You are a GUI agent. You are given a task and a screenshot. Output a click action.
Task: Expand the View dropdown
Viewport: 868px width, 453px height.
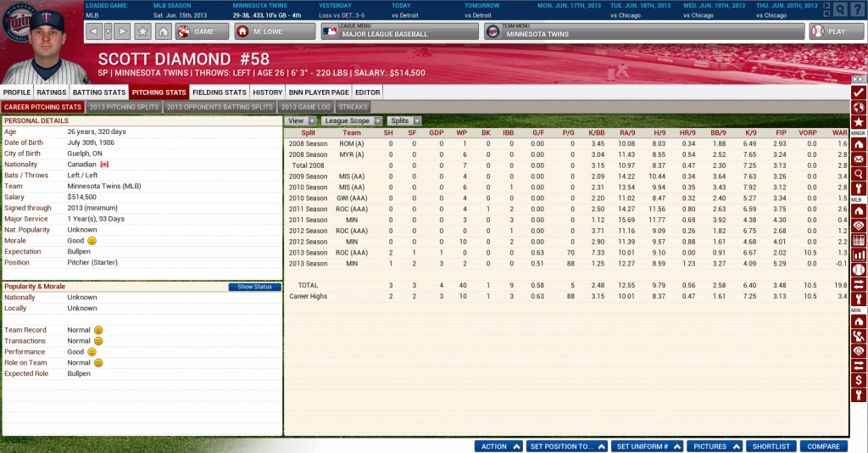(296, 121)
